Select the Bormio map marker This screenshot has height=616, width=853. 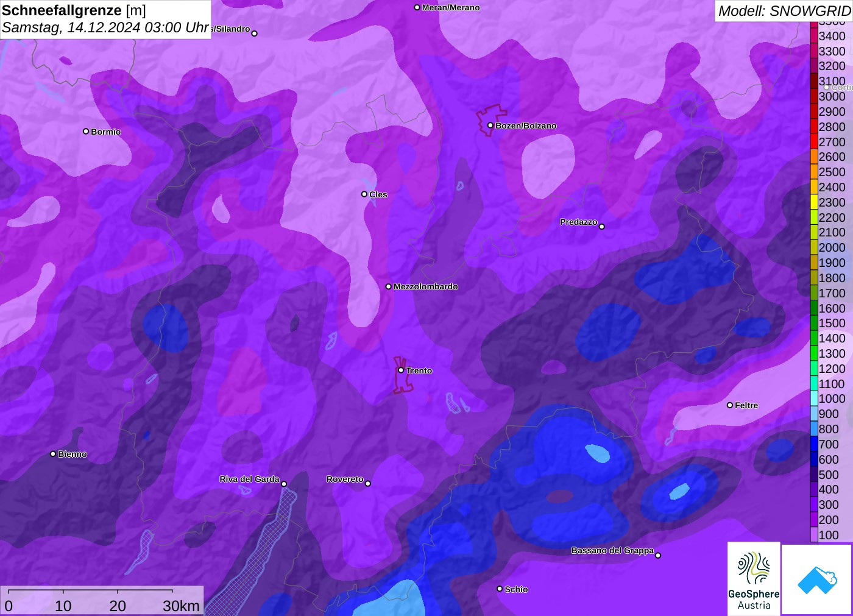point(86,131)
